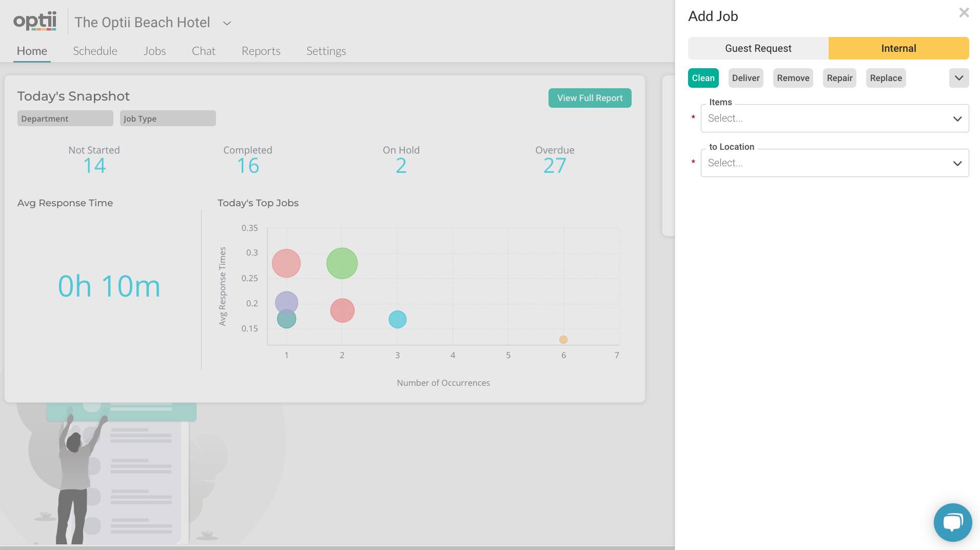Click the cyan bubble at 3 occurrences
The image size is (980, 550).
[x=397, y=319]
